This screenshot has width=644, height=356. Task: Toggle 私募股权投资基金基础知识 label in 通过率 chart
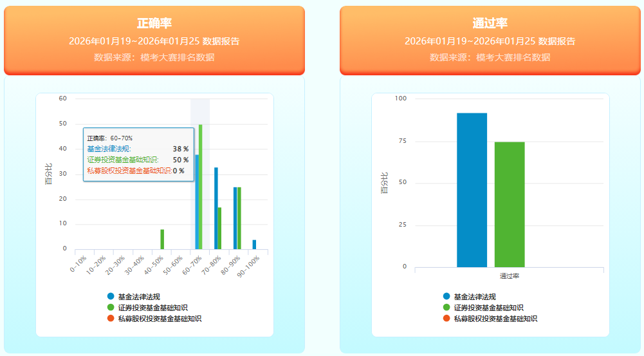(495, 319)
